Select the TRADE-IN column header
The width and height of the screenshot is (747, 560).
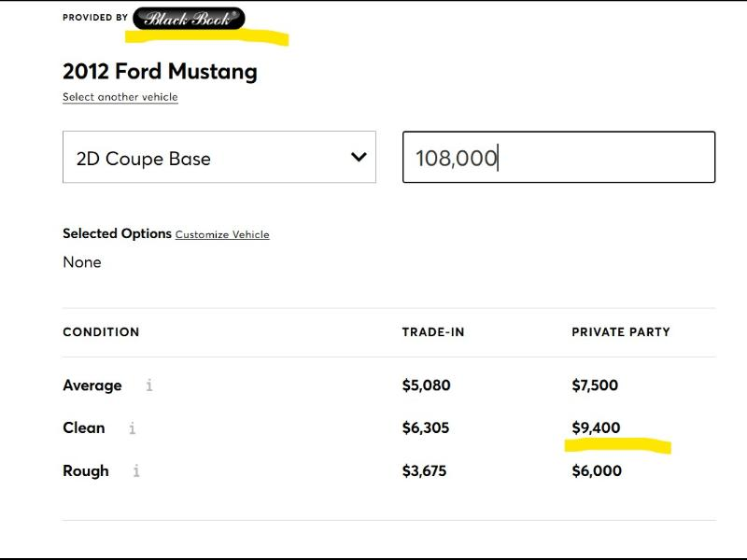pos(433,332)
